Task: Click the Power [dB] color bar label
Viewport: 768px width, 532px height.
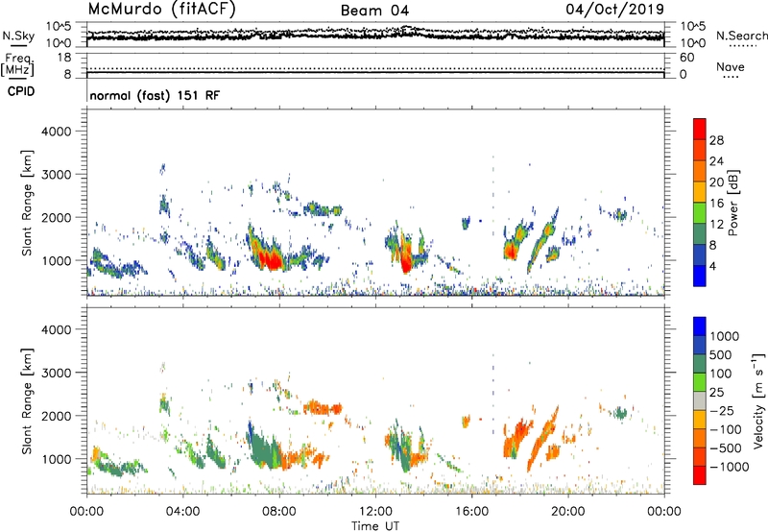Action: coord(732,203)
